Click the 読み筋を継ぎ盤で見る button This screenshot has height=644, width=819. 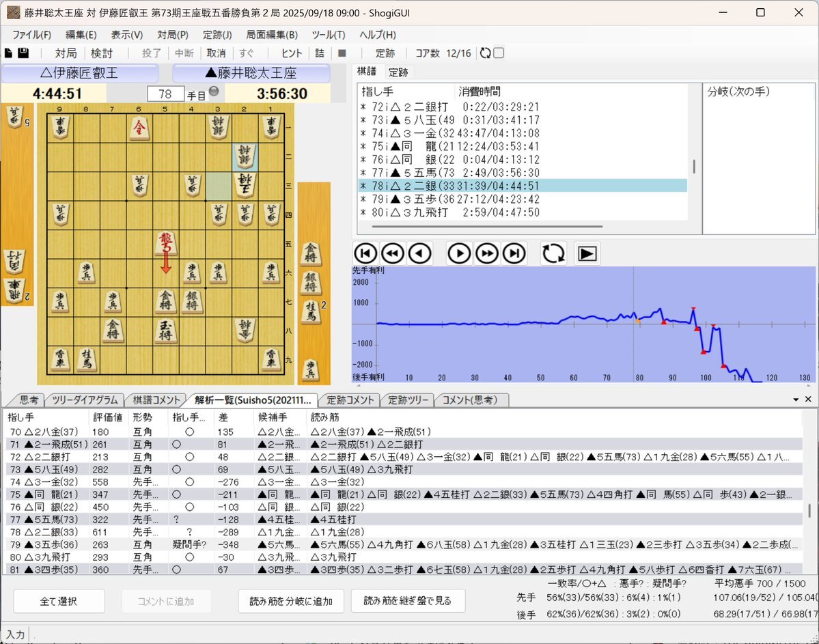[x=407, y=601]
